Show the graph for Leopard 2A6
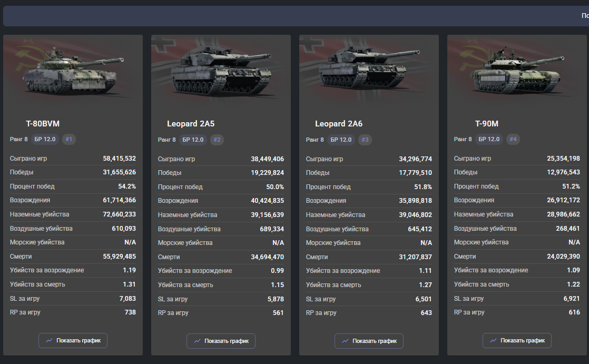Screen dimensions: 589x364 click(x=369, y=341)
